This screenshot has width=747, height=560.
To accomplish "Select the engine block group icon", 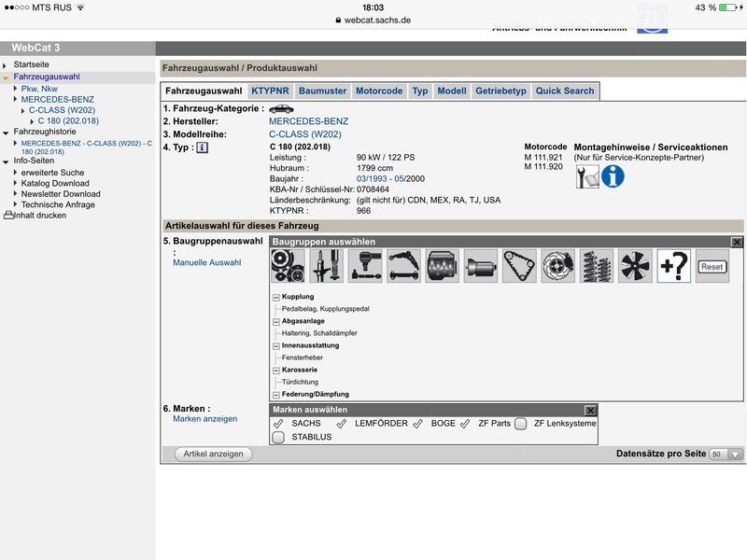I will 442,266.
